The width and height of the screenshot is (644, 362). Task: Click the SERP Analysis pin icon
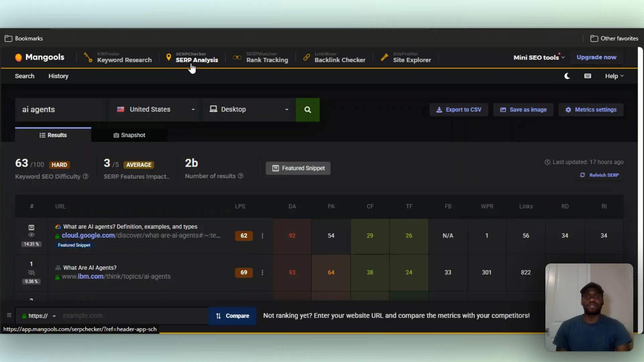(169, 57)
